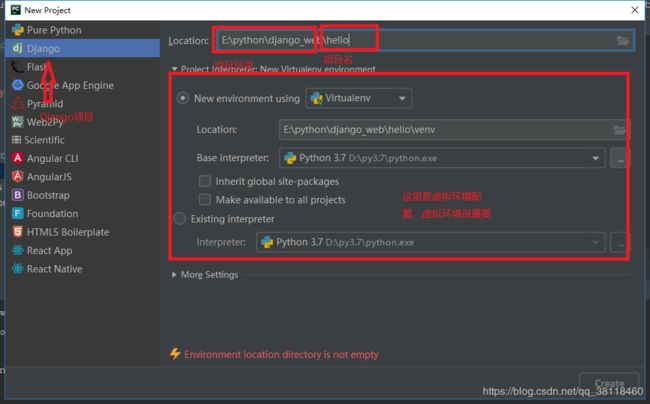Screen dimensions: 650x404
Task: Click ellipsis button beside existing Interpreter
Action: click(x=620, y=243)
